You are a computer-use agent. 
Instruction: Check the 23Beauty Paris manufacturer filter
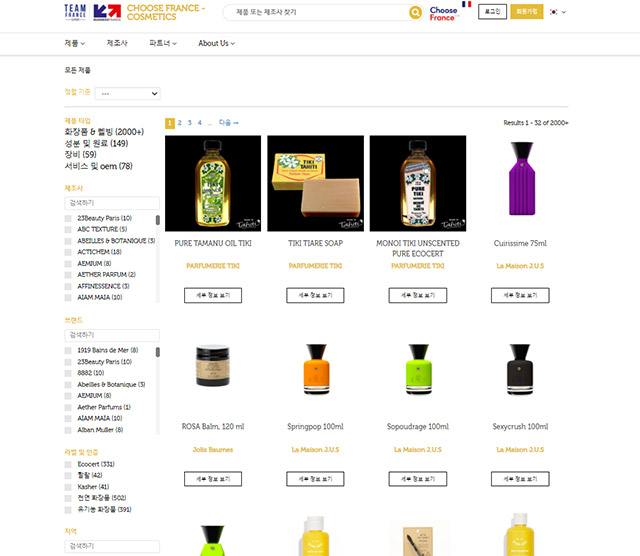tap(68, 218)
